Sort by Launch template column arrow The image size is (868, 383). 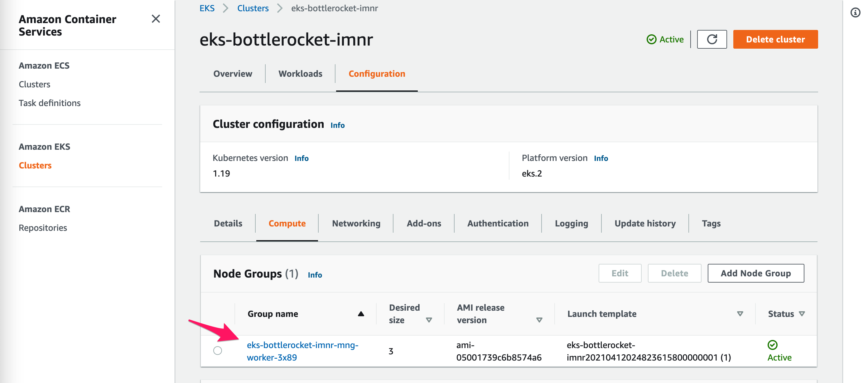pyautogui.click(x=740, y=314)
